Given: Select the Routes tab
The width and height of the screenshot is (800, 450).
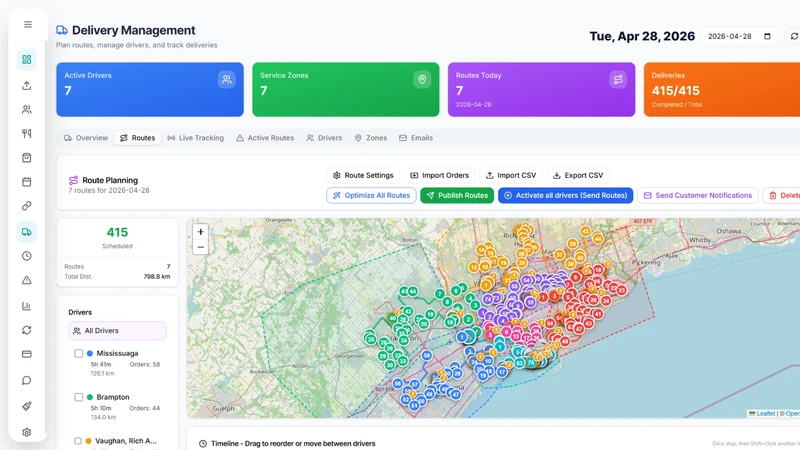Looking at the screenshot, I should point(138,138).
